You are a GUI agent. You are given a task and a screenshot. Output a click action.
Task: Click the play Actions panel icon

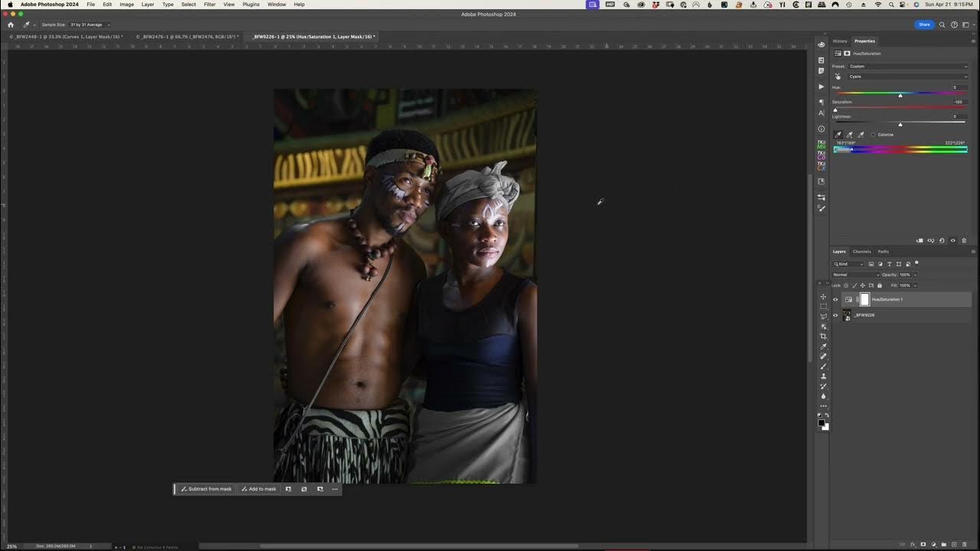click(821, 86)
